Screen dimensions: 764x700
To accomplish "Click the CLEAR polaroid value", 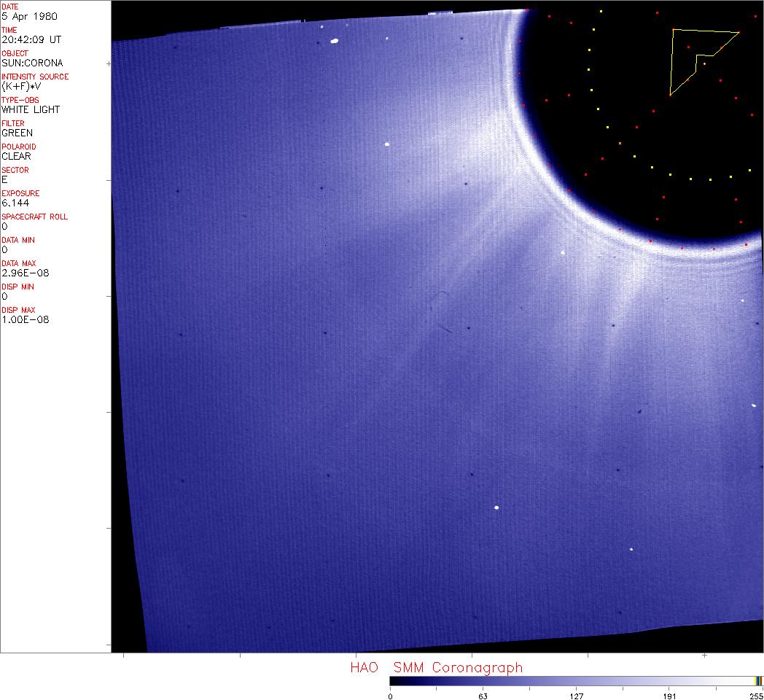I will [x=17, y=156].
